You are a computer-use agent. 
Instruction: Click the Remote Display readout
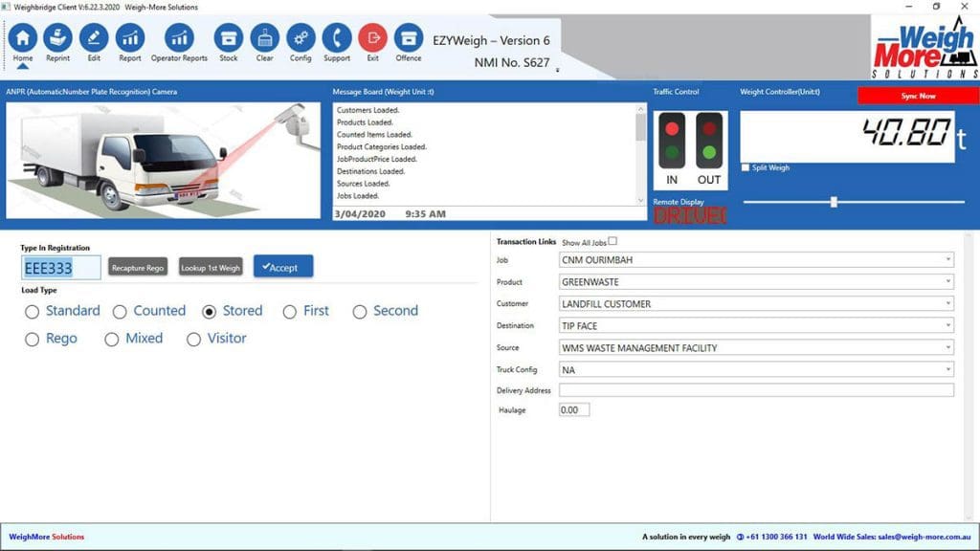coord(689,215)
